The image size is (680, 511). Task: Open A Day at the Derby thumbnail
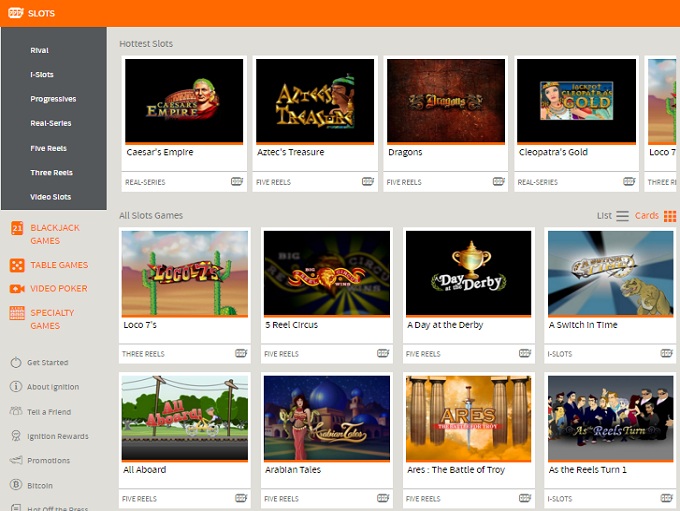(469, 273)
